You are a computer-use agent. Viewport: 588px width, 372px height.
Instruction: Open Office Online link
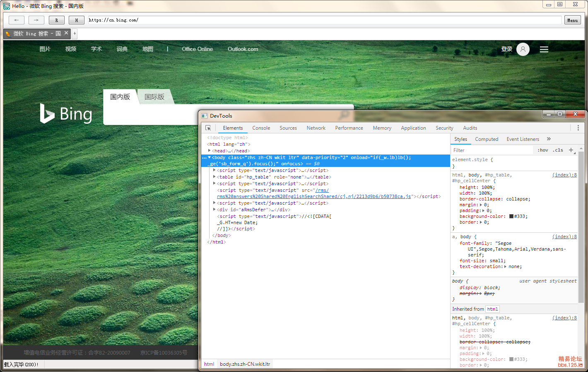coord(197,49)
